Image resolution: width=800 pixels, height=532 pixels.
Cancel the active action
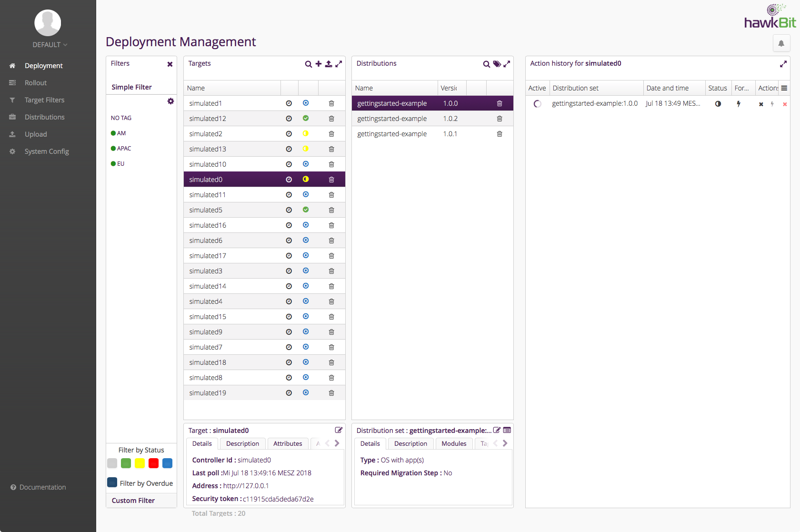[761, 104]
